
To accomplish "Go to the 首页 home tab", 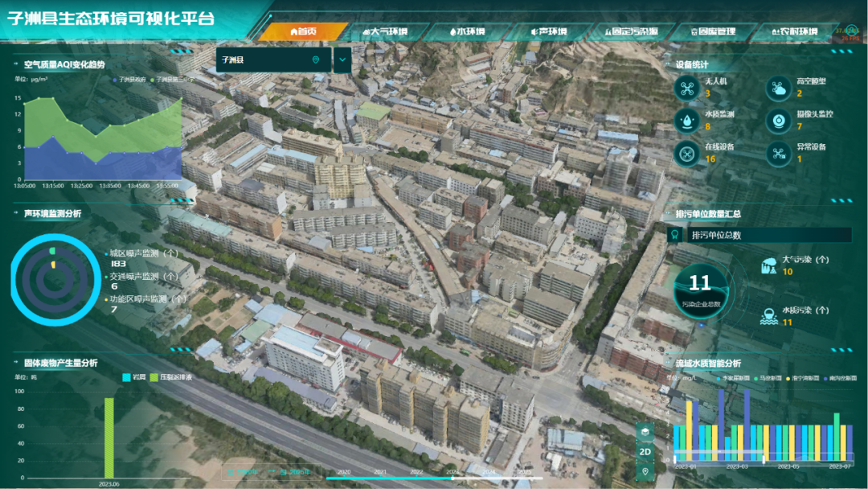I will point(303,32).
